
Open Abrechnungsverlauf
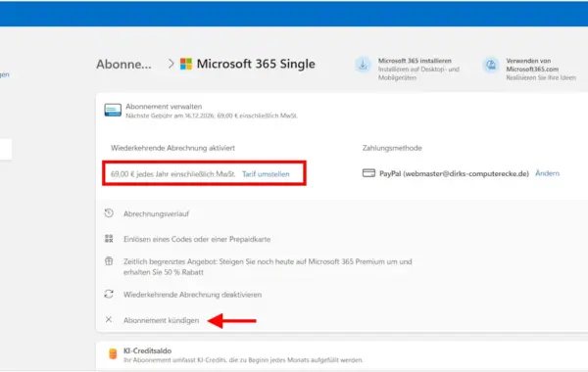pos(156,213)
